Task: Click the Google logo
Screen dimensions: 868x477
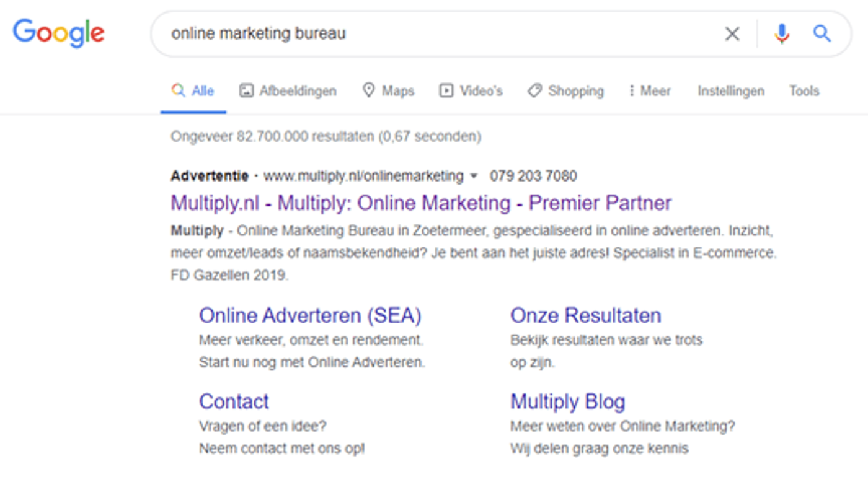Action: [59, 33]
